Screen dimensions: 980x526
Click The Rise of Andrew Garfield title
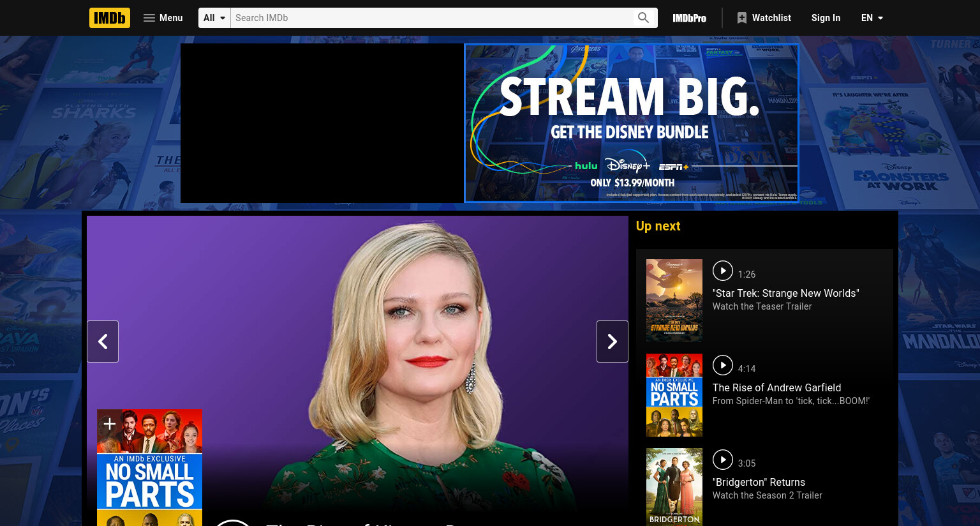(776, 387)
